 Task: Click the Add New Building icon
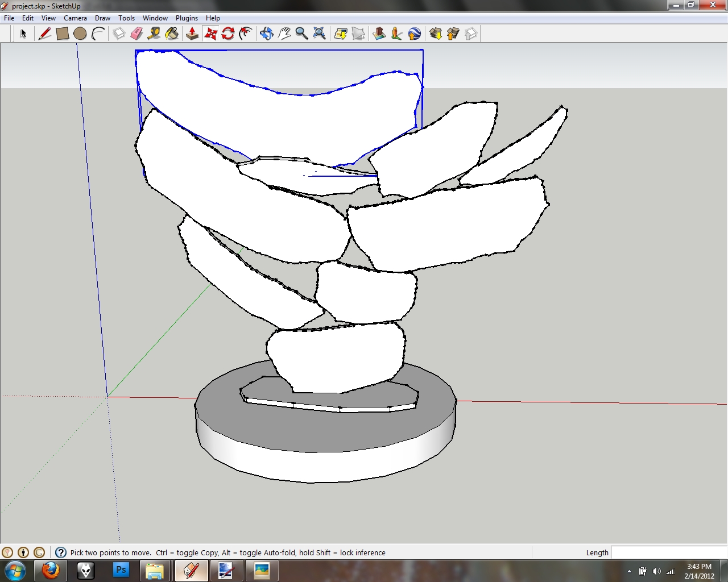click(x=379, y=34)
